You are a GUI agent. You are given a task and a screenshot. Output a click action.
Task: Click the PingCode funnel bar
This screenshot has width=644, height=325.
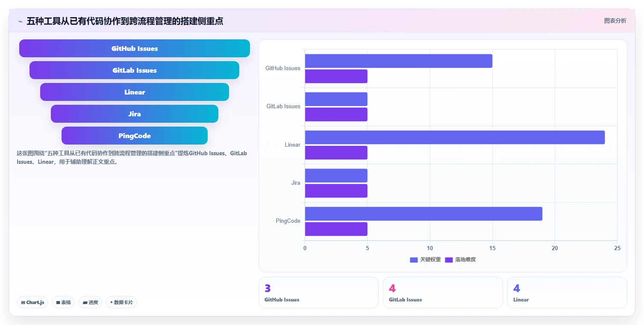[x=135, y=136]
